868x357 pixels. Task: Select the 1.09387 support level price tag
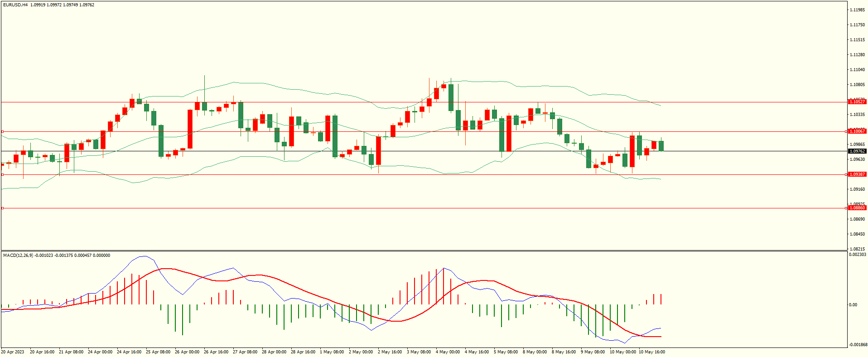pos(857,174)
